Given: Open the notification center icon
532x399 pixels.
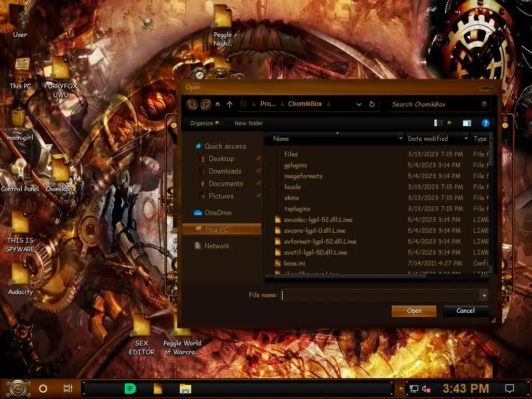Looking at the screenshot, I should pos(510,389).
